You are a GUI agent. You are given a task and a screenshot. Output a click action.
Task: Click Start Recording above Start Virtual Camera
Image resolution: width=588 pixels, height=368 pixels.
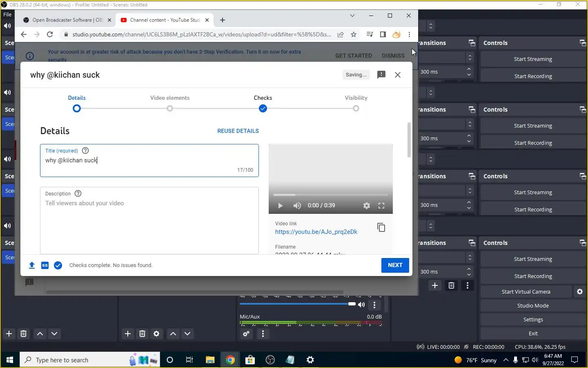point(533,276)
